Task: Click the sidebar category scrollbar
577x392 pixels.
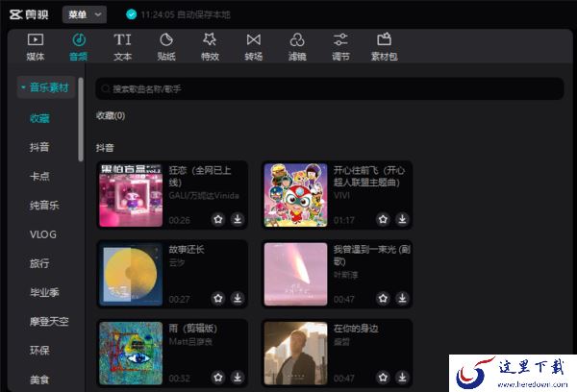Action: pos(81,119)
